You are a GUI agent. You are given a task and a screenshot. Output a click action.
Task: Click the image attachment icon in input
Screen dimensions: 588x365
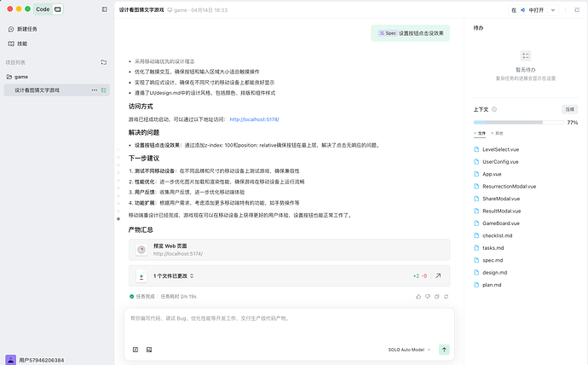[x=149, y=350]
